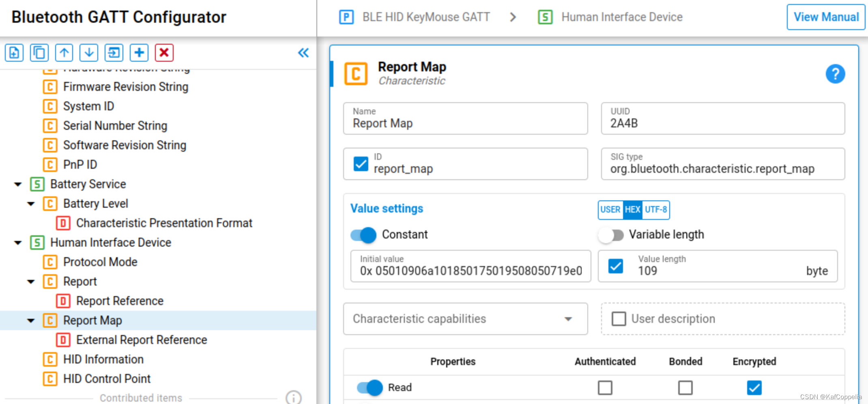Image resolution: width=868 pixels, height=404 pixels.
Task: Collapse the Battery Level tree node
Action: 31,204
